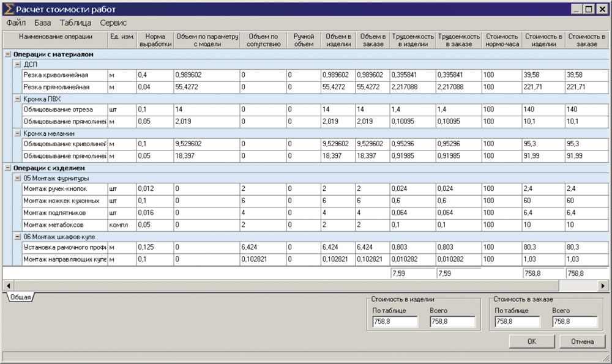The width and height of the screenshot is (612, 364).
Task: Select the Монтаж ножкек кухонных row name
Action: [x=64, y=201]
